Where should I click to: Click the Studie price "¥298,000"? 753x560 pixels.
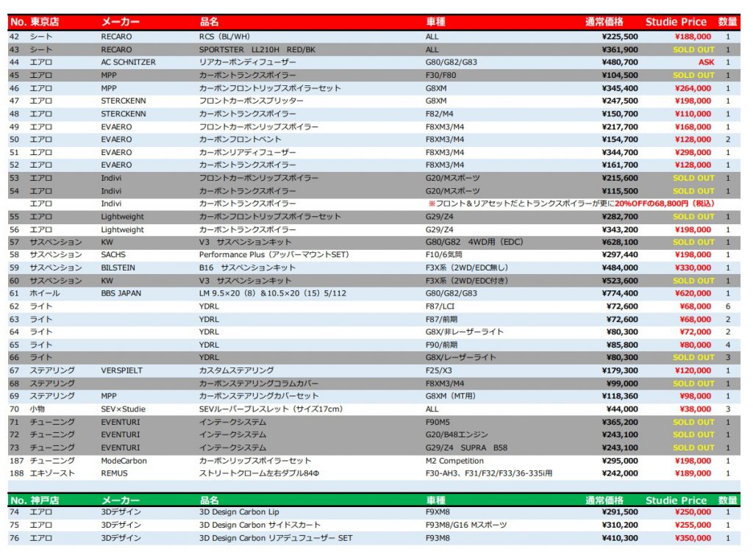pyautogui.click(x=693, y=152)
